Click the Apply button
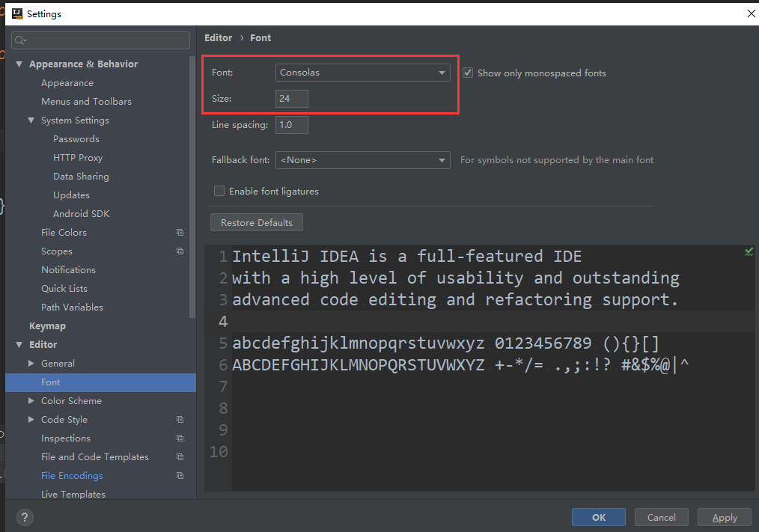 tap(724, 518)
